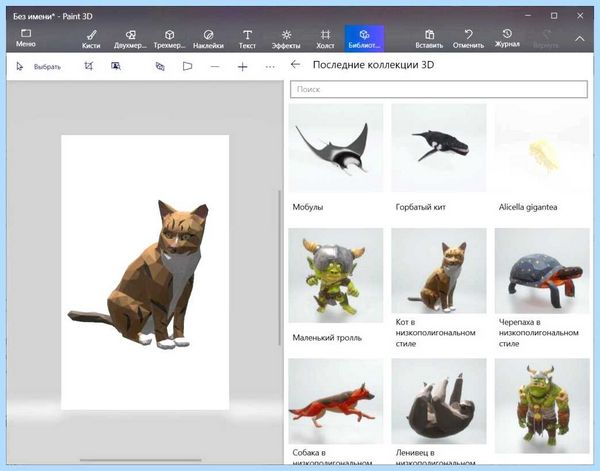Click the Поиск search field
Image resolution: width=600 pixels, height=471 pixels.
pos(439,89)
